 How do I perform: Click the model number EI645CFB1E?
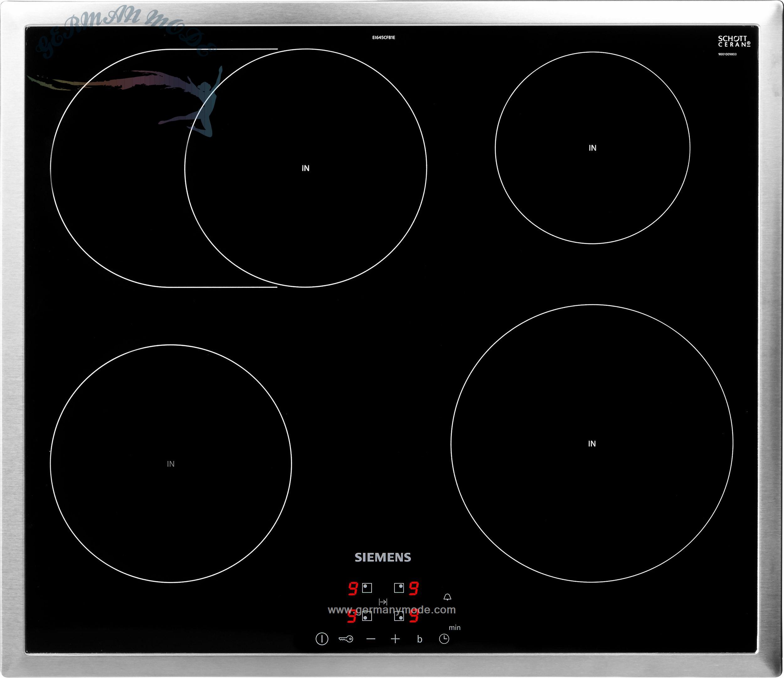click(384, 37)
